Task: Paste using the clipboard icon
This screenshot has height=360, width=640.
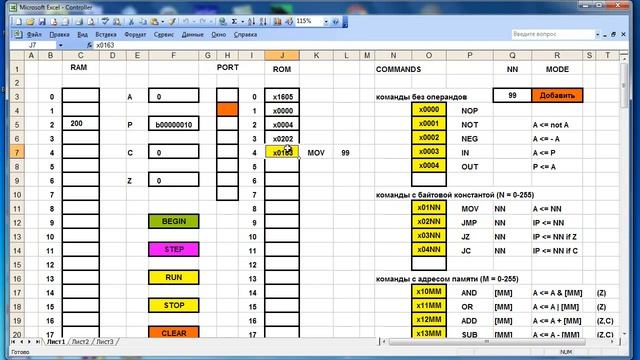Action: tap(154, 22)
